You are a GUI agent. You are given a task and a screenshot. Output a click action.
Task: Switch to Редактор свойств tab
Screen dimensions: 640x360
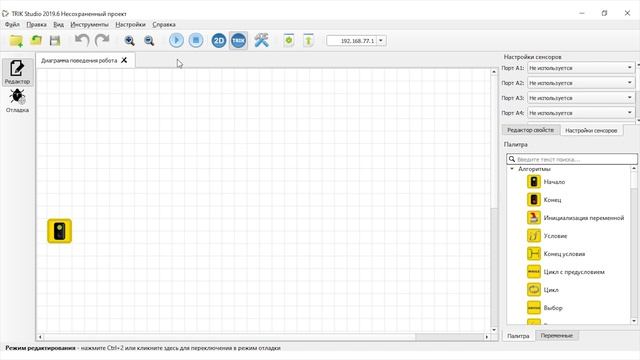click(x=530, y=130)
